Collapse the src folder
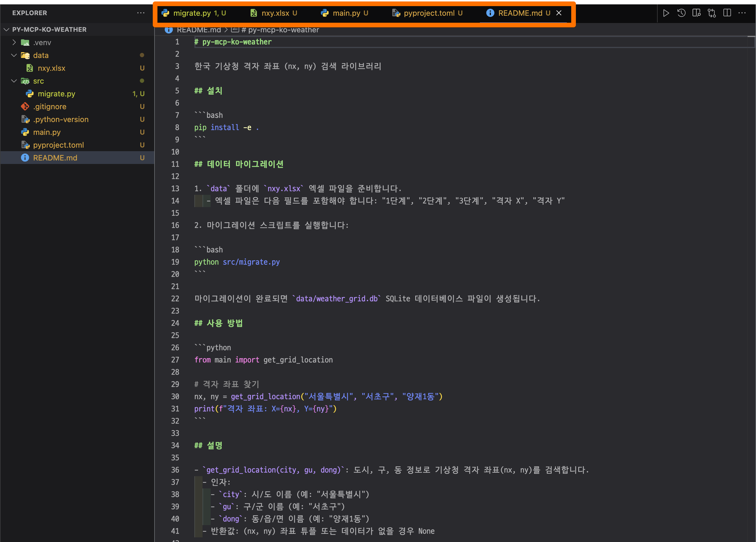 click(x=14, y=81)
